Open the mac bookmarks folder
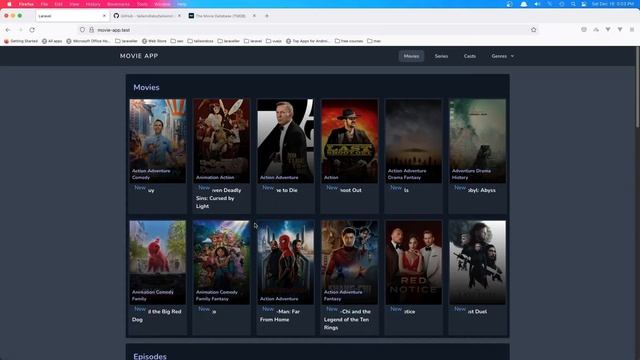The height and width of the screenshot is (360, 640). click(x=374, y=41)
